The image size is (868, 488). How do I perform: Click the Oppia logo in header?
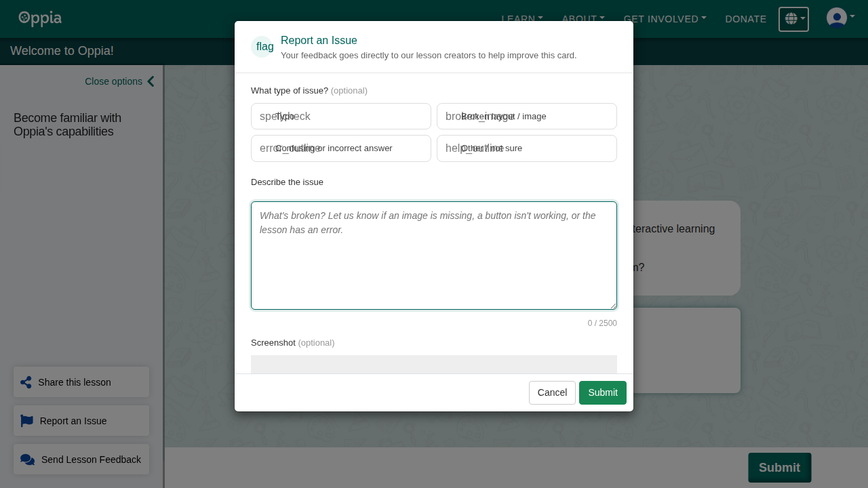click(40, 18)
